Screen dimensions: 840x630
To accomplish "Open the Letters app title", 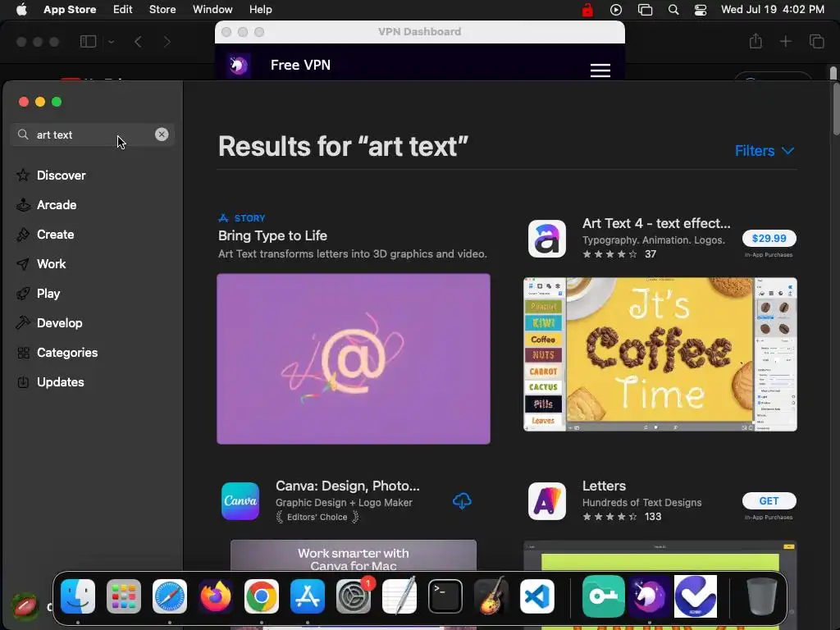I will (x=604, y=486).
